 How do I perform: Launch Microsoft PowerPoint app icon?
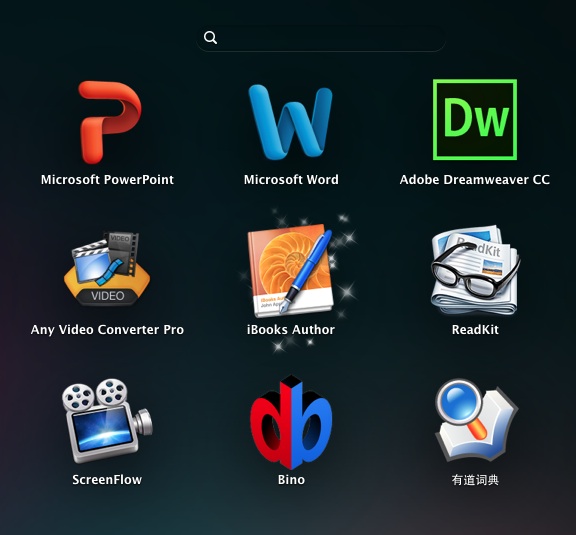tap(109, 122)
